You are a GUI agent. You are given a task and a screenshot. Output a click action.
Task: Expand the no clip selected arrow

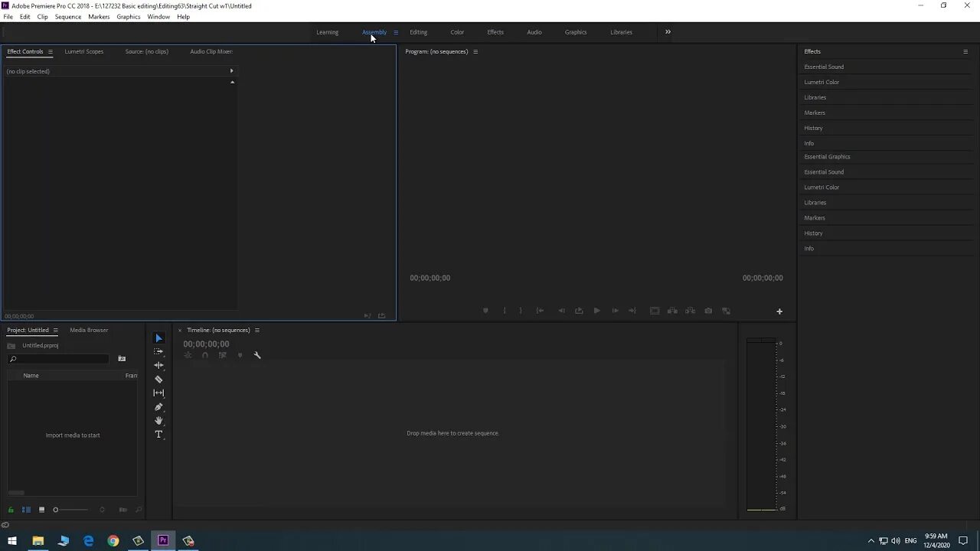tap(231, 71)
